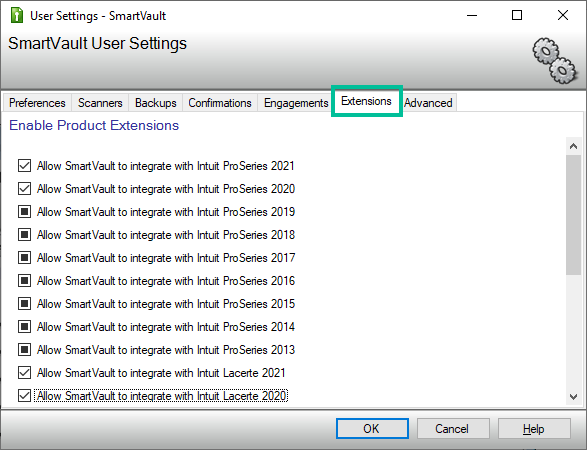
Task: Toggle the Intuit ProSeries 2015 integration checkbox
Action: pos(24,304)
